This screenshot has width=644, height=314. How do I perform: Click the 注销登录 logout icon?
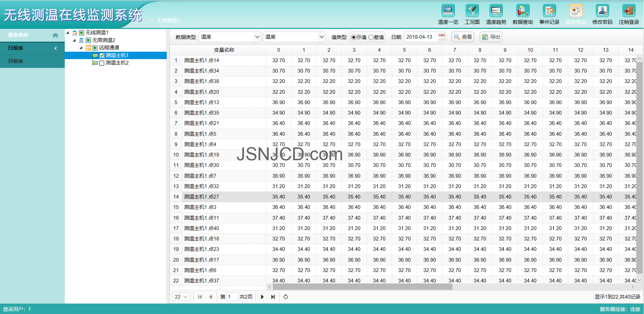click(629, 15)
